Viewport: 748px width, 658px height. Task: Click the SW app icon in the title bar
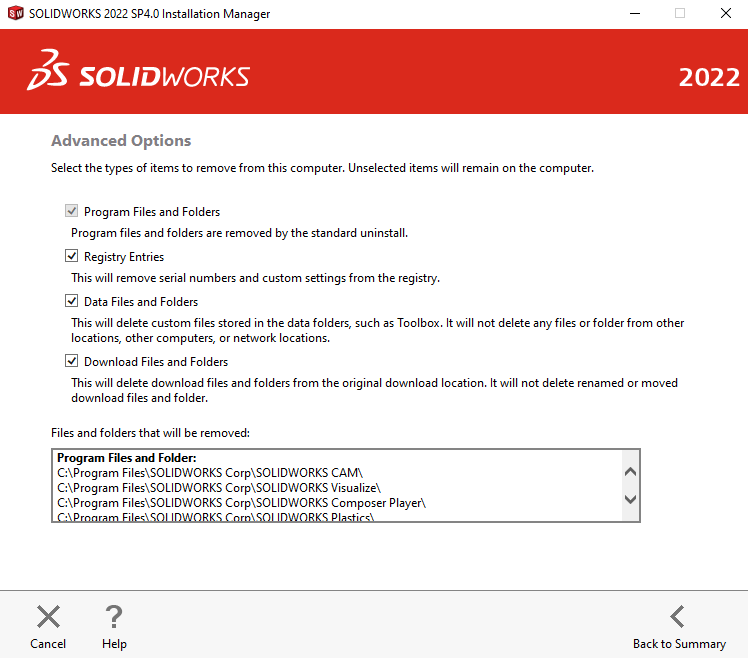coord(15,14)
